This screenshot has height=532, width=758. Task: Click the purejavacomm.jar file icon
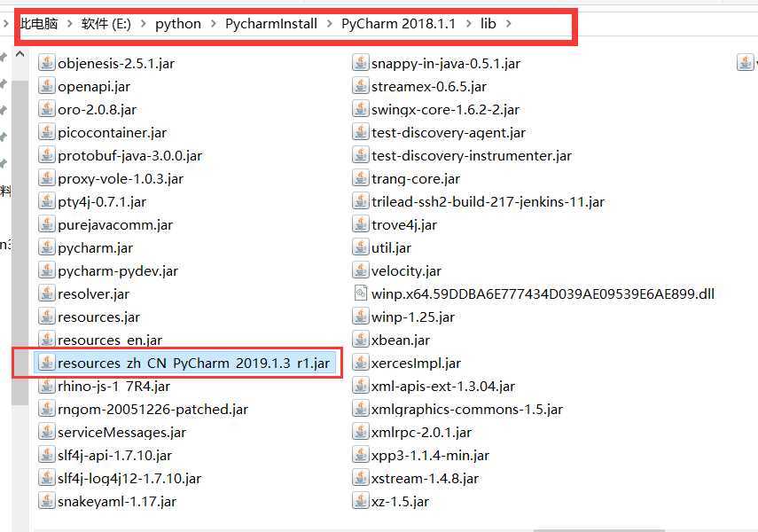46,224
